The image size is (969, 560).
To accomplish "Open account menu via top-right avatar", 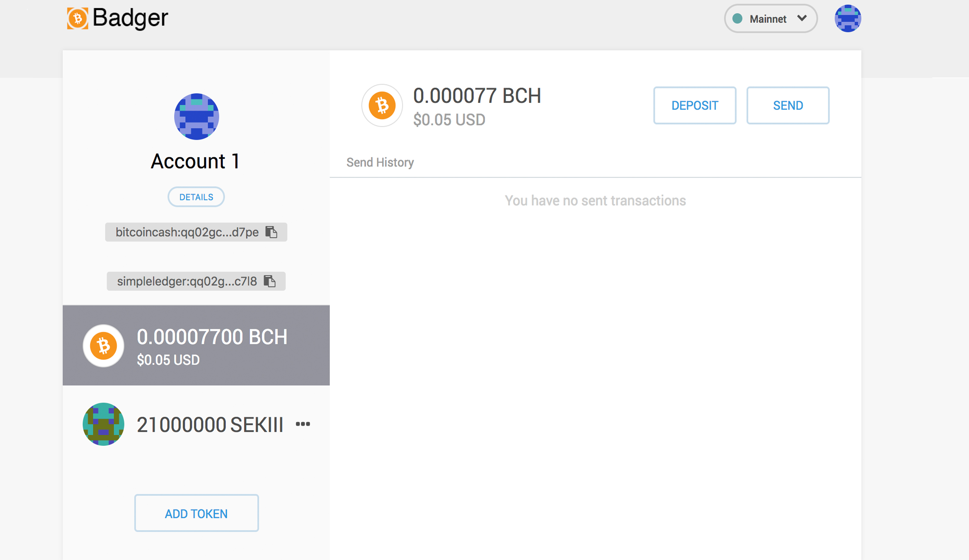I will coord(848,18).
